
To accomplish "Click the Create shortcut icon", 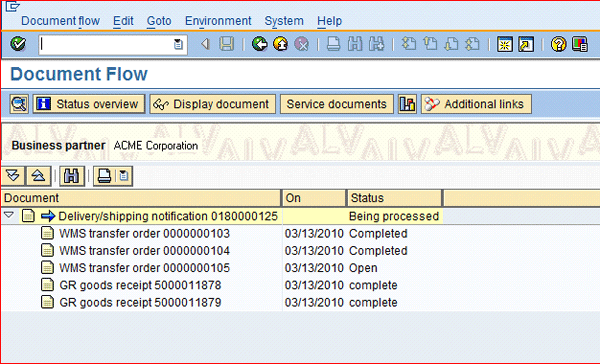I will point(526,44).
